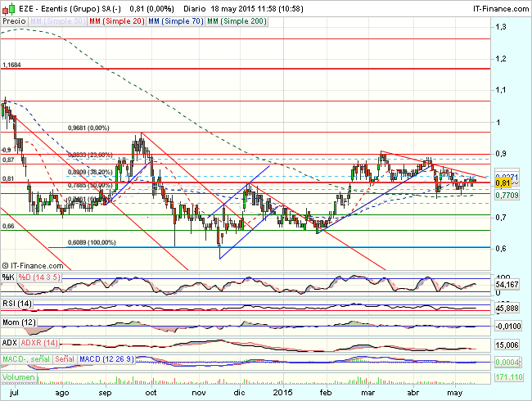Click the candlestick chart icon beside EZE
Screen dimensions: 532x401
(x=9, y=8)
